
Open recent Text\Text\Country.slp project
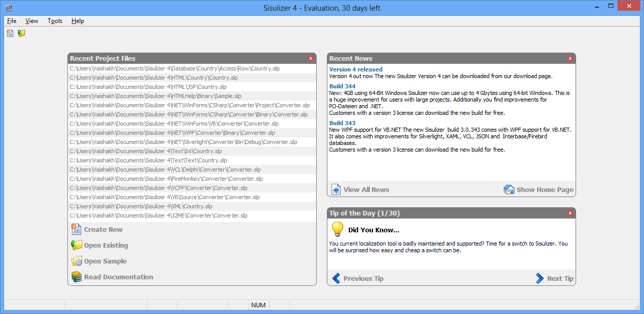pos(192,160)
